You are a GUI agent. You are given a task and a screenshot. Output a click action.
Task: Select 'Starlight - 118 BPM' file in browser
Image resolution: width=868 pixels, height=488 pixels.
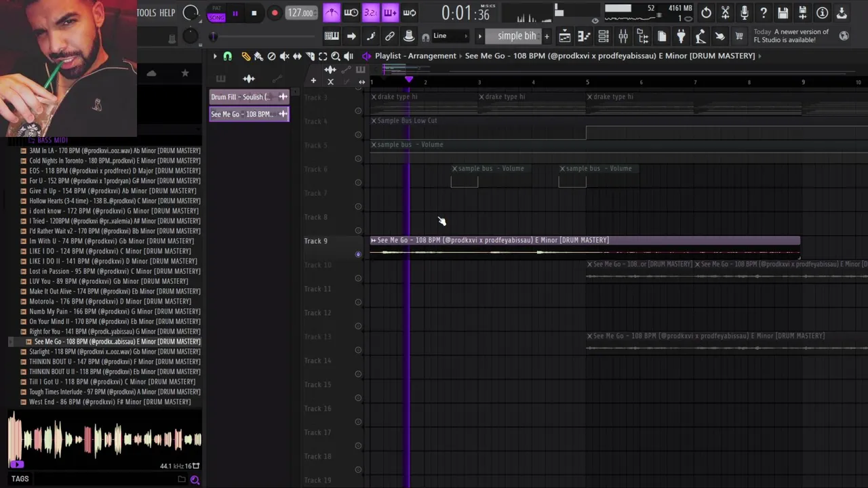[109, 352]
